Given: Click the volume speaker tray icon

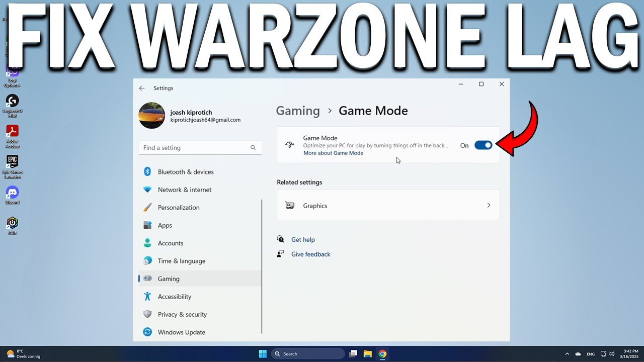Looking at the screenshot, I should (611, 354).
